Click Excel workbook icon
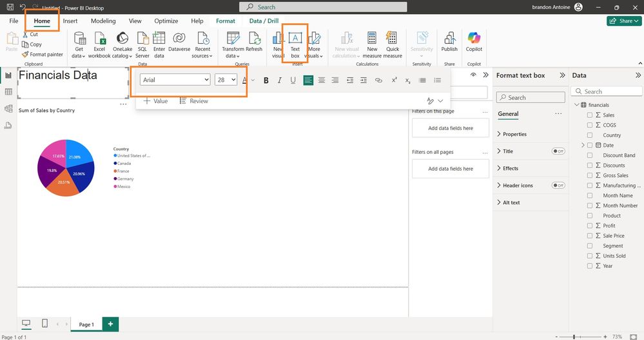The width and height of the screenshot is (644, 340). pos(99,44)
